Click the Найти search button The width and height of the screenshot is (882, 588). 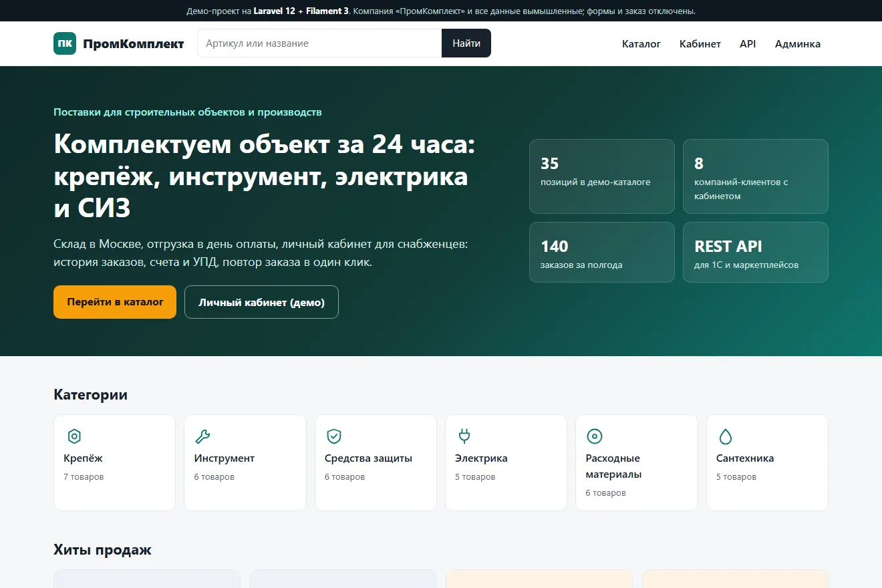click(466, 43)
